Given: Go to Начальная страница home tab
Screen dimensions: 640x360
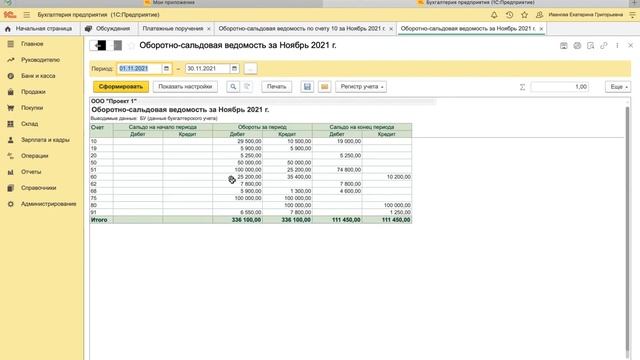Looking at the screenshot, I should 39,29.
